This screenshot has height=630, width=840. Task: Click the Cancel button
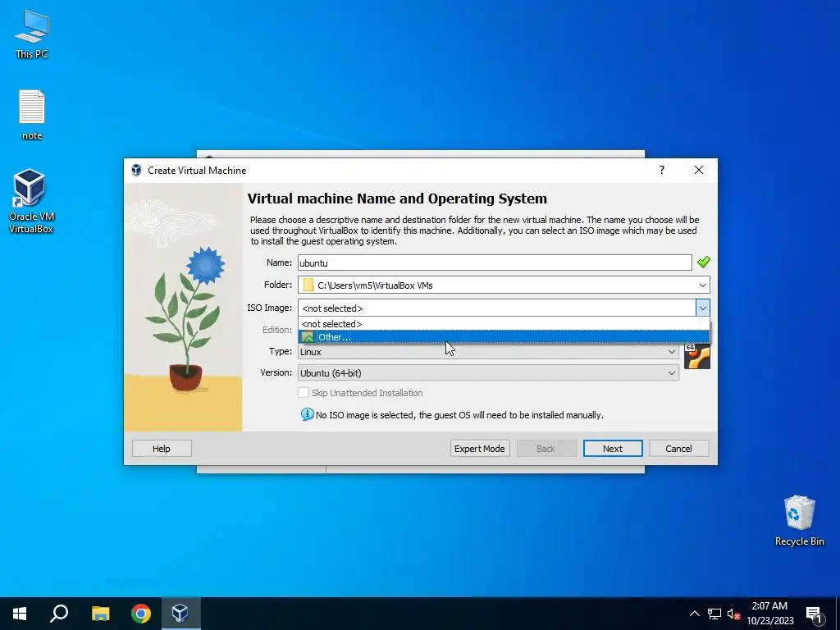[678, 449]
